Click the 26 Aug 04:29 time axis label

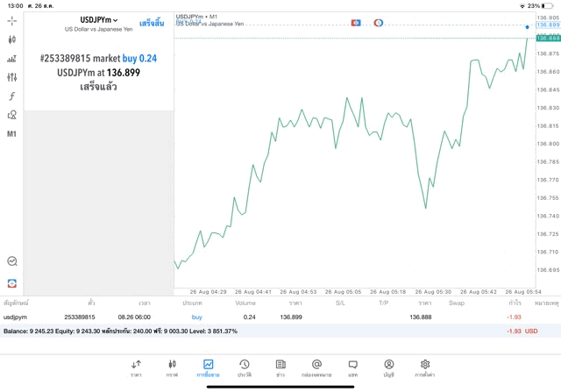coord(208,292)
